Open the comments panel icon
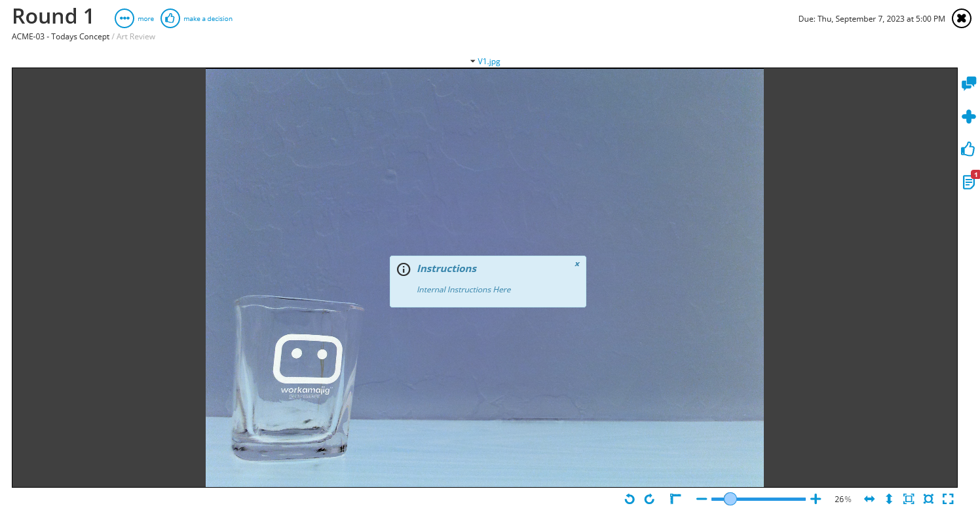Image resolution: width=980 pixels, height=510 pixels. 968,84
